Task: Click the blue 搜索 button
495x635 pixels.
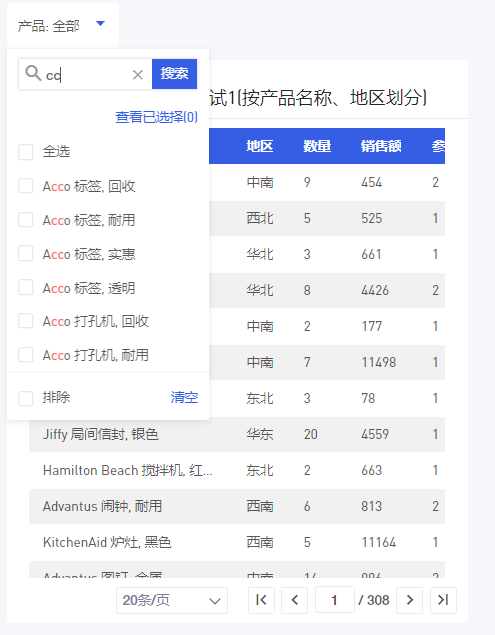Action: point(175,74)
